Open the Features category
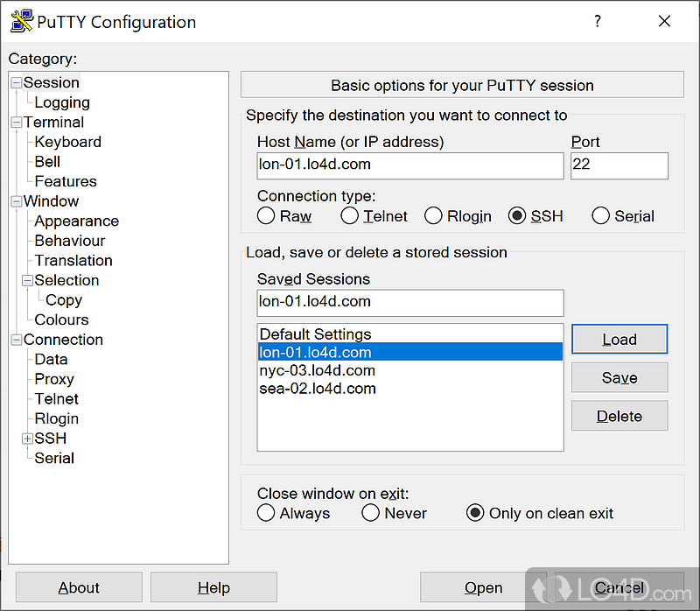The width and height of the screenshot is (700, 611). (x=66, y=181)
